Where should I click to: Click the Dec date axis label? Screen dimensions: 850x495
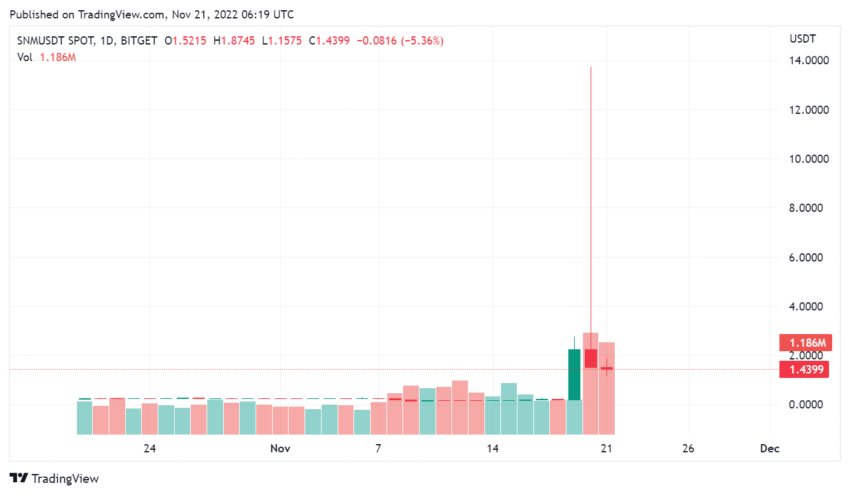770,448
